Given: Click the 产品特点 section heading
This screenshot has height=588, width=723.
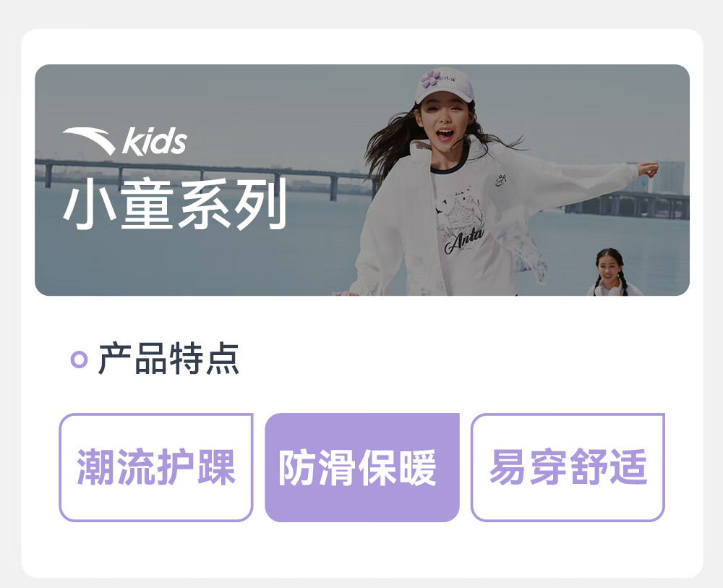Looking at the screenshot, I should pyautogui.click(x=168, y=358).
